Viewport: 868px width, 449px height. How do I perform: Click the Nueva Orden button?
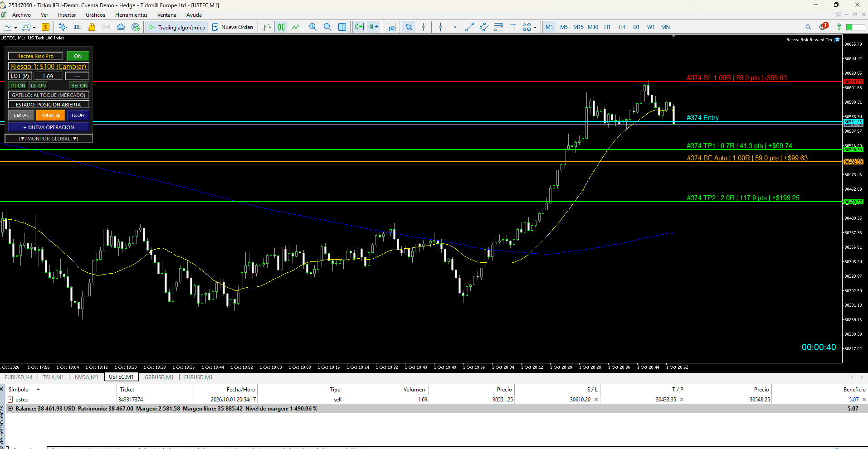tap(233, 27)
